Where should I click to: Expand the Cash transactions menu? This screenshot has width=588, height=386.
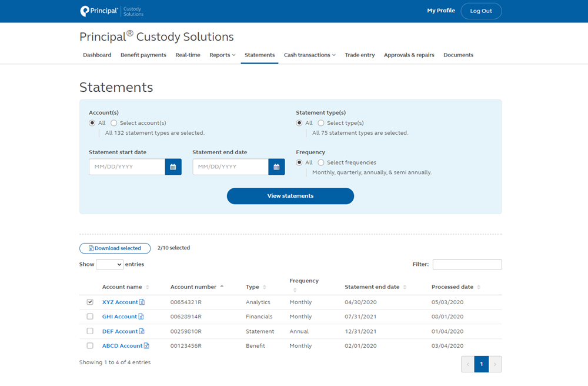309,55
